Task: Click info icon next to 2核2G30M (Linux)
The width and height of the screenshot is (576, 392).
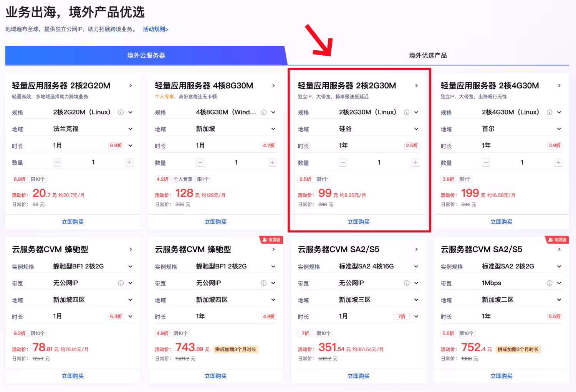Action: [x=406, y=112]
